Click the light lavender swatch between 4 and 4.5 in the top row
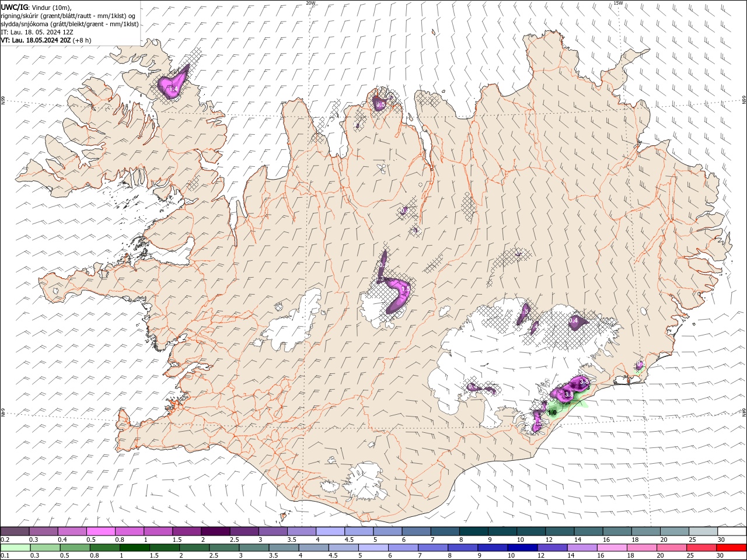 click(330, 531)
